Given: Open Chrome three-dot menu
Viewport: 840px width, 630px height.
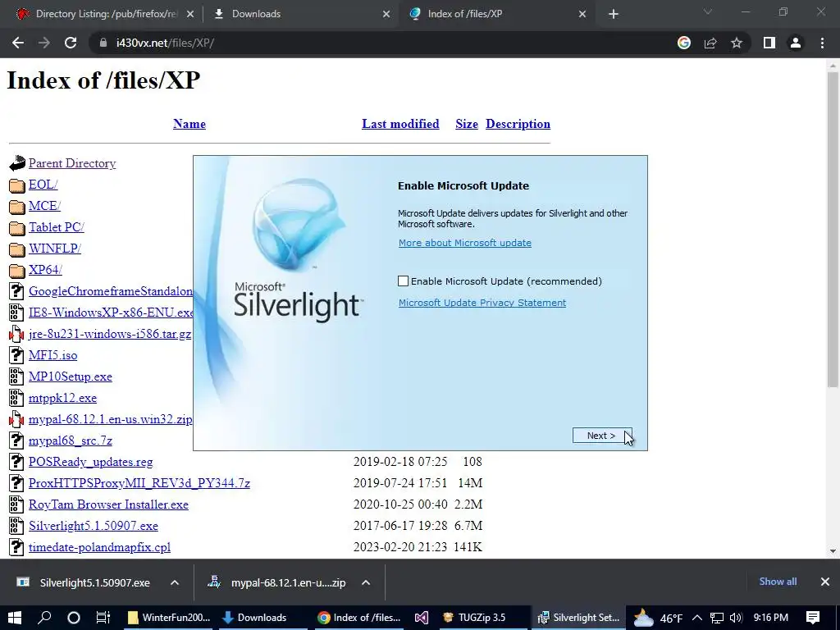Looking at the screenshot, I should coord(822,43).
